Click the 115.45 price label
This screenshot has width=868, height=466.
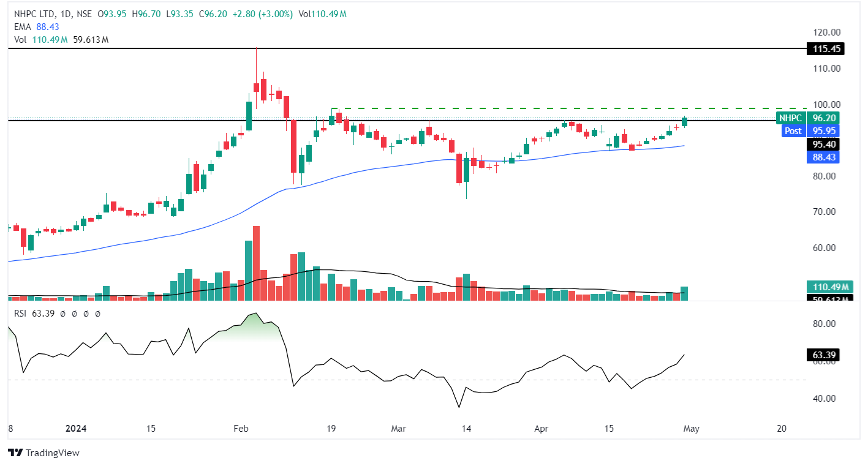[x=826, y=48]
